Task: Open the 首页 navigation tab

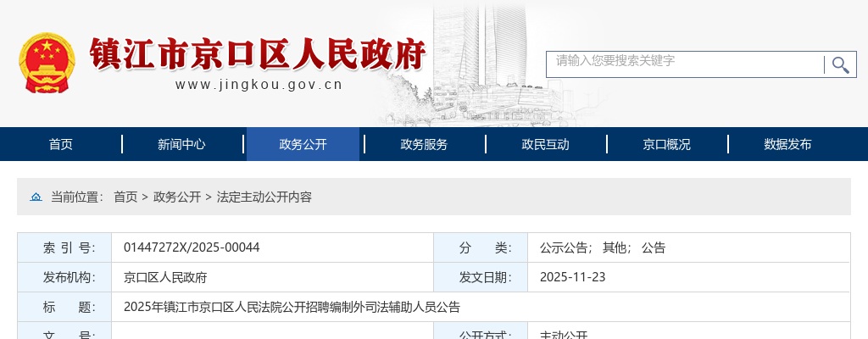Action: pyautogui.click(x=61, y=144)
